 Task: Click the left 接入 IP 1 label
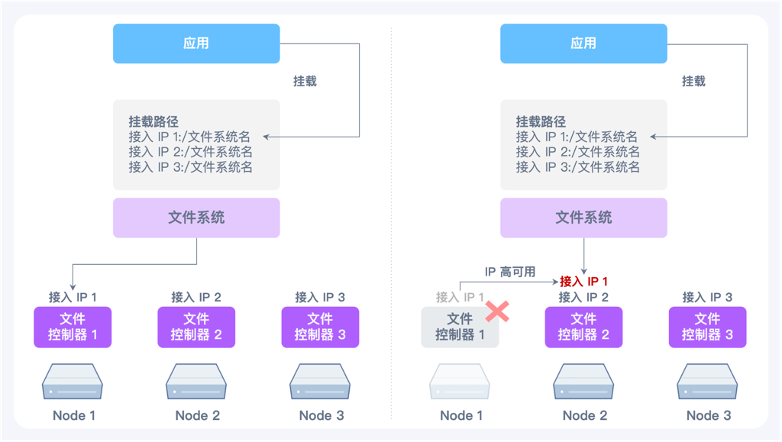73,297
